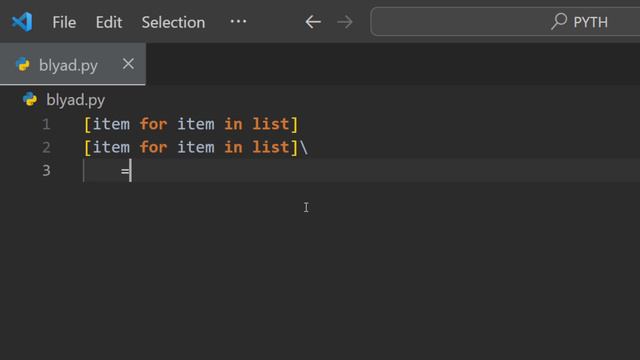Viewport: 640px width, 360px height.
Task: Click the VS Code logo icon
Action: pos(22,22)
